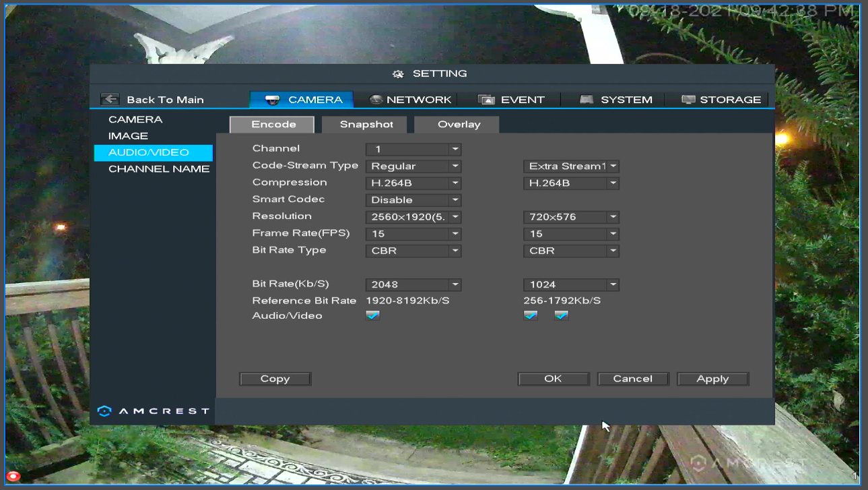Open extra stream Compression H.264B dropdown
The image size is (868, 490).
coord(571,183)
